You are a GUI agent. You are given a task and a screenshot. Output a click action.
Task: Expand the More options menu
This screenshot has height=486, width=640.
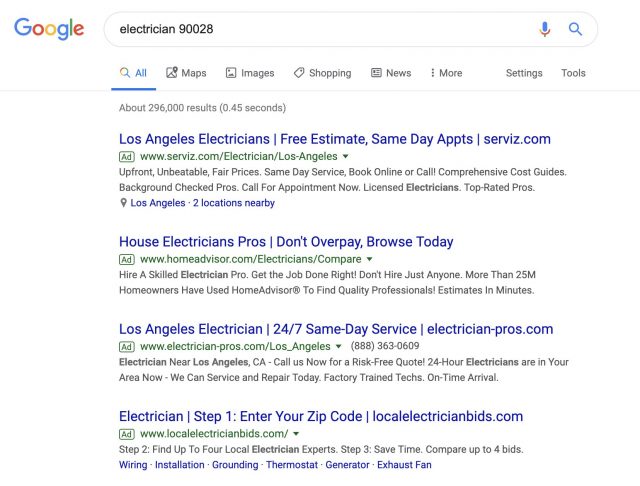tap(446, 73)
